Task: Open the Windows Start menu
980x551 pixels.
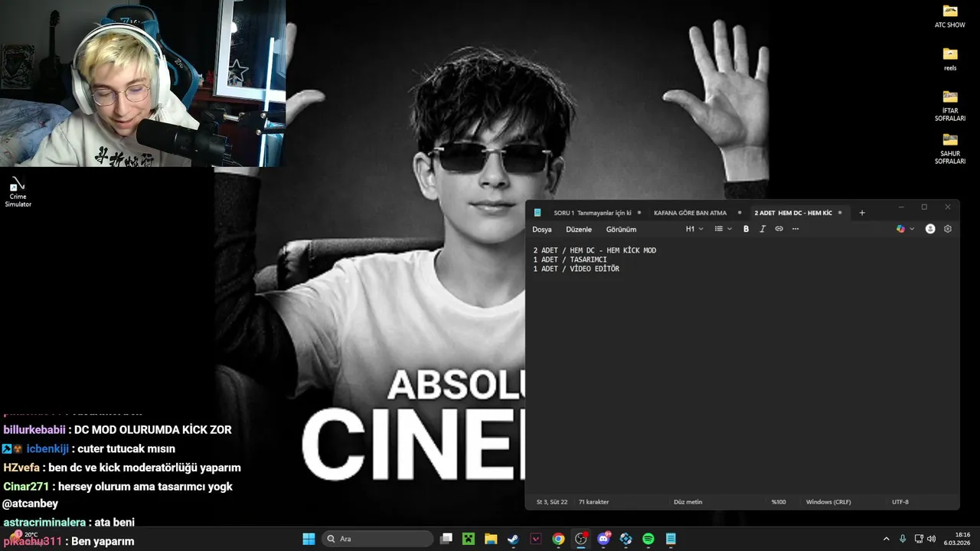Action: (x=309, y=539)
